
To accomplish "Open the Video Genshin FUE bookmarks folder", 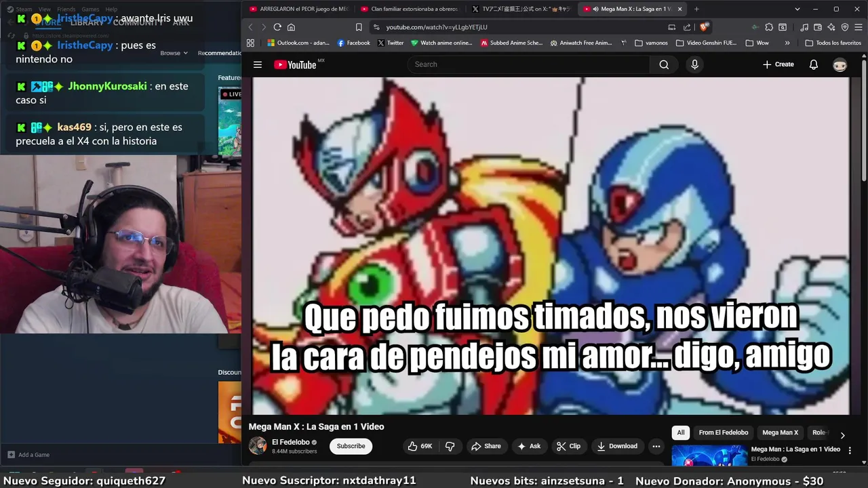I will pos(706,43).
